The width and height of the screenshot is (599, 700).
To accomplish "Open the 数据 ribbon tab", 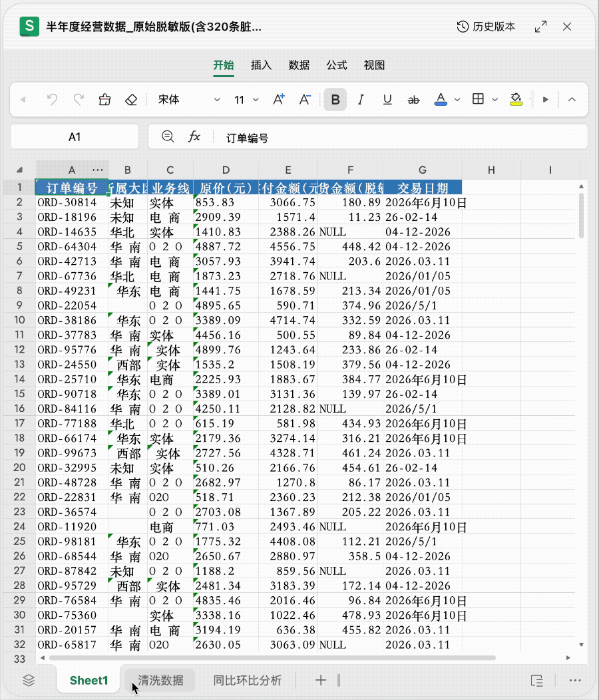I will point(299,65).
